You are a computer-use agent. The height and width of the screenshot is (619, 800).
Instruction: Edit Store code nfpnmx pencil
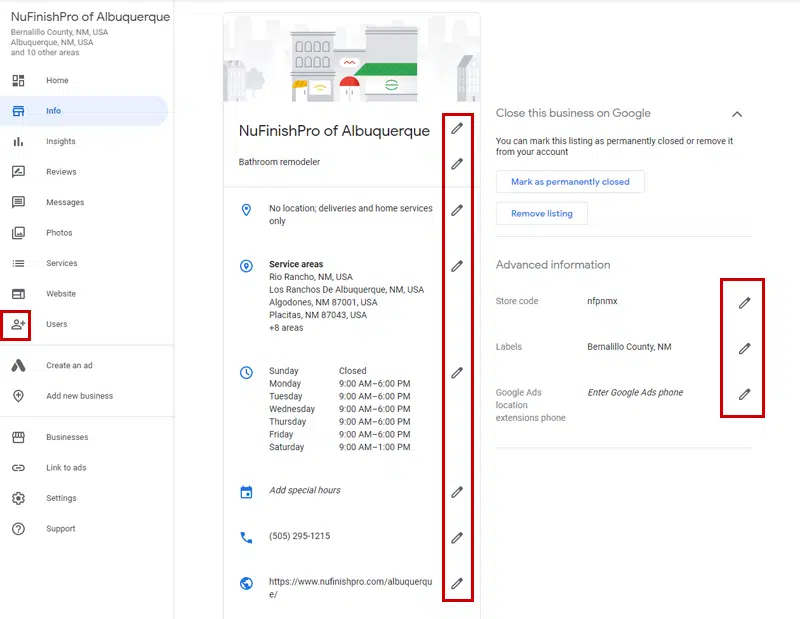tap(744, 303)
